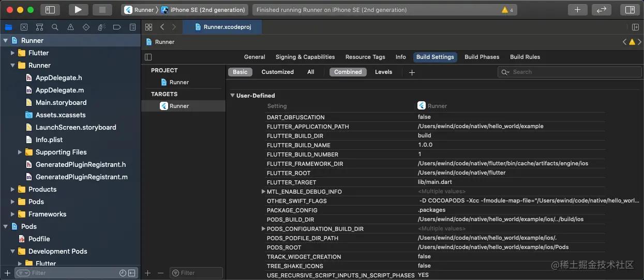
Task: Add a file with navigator bottom plus
Action: [x=7, y=273]
